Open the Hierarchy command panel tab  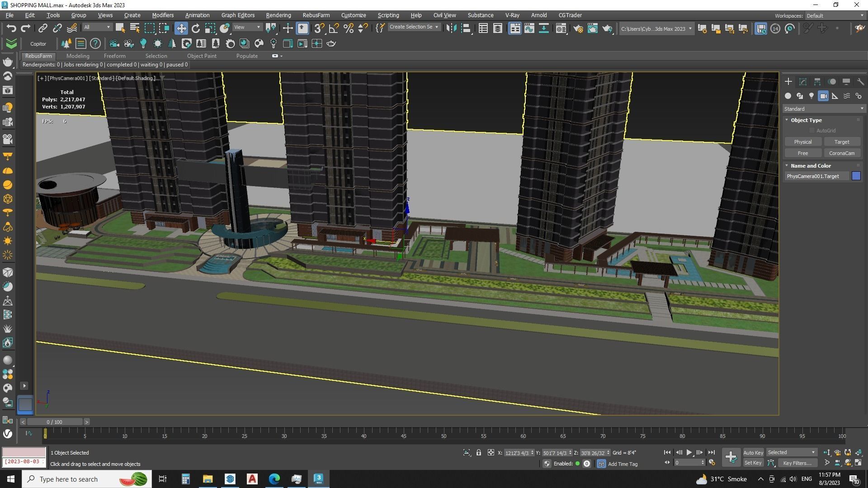tap(817, 82)
